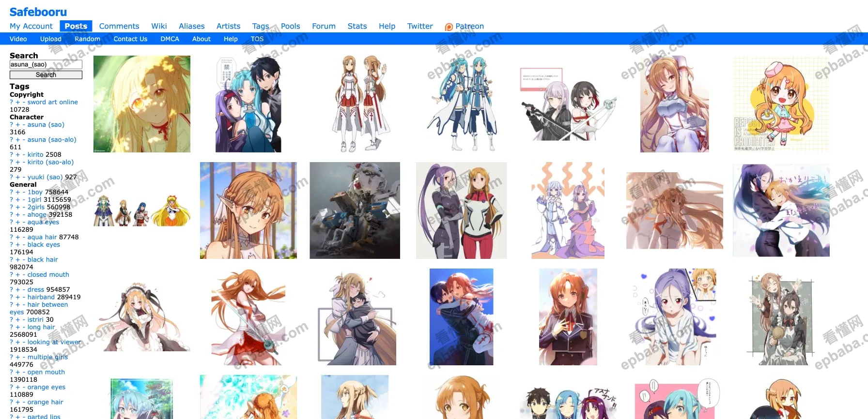Open the sunlit close-up Asuna thumbnail
The height and width of the screenshot is (419, 868).
pyautogui.click(x=142, y=104)
